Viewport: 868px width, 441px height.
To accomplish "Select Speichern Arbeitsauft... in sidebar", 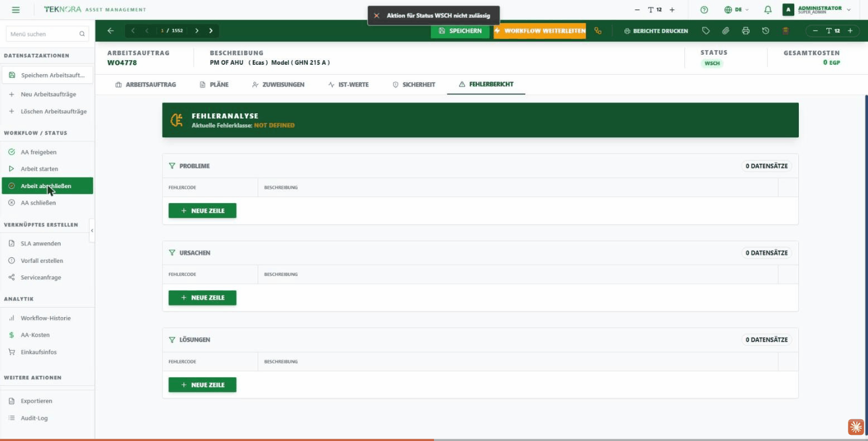I will [x=47, y=75].
